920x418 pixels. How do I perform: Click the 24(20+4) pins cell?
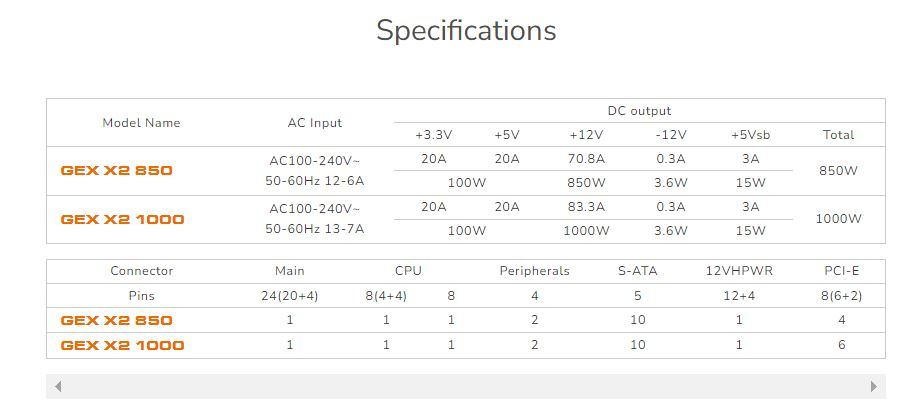pyautogui.click(x=290, y=296)
